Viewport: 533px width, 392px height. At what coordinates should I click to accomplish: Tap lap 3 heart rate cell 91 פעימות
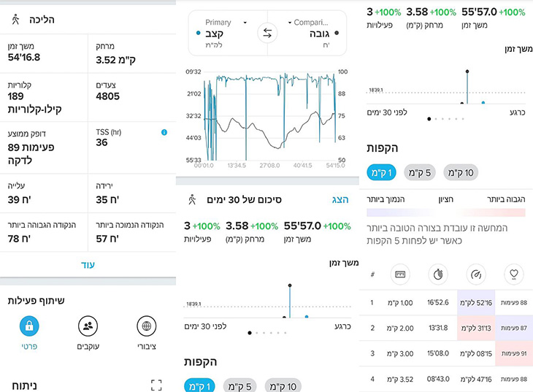[514, 353]
